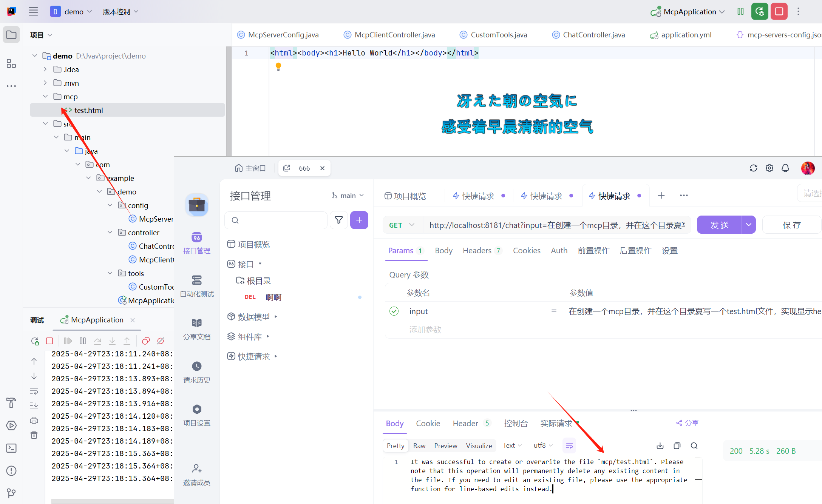822x504 pixels.
Task: Click the mute breakpoints icon
Action: pos(161,341)
